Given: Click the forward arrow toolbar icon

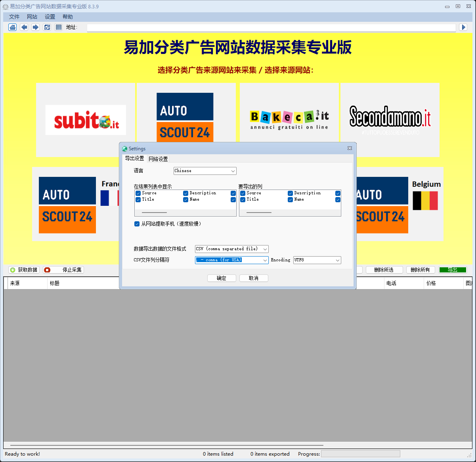Looking at the screenshot, I should tap(36, 27).
